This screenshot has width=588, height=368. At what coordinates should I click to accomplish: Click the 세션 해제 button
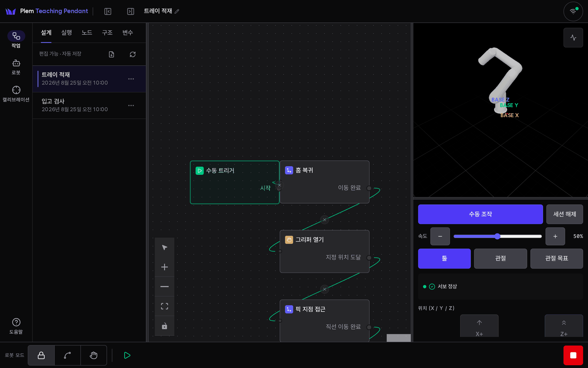[x=564, y=214]
